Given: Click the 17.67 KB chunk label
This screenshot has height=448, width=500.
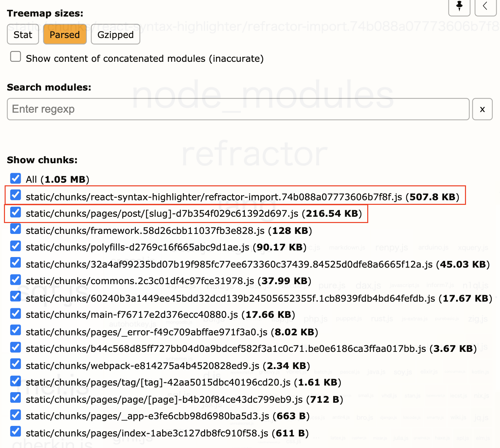Looking at the screenshot, I should pyautogui.click(x=259, y=299).
